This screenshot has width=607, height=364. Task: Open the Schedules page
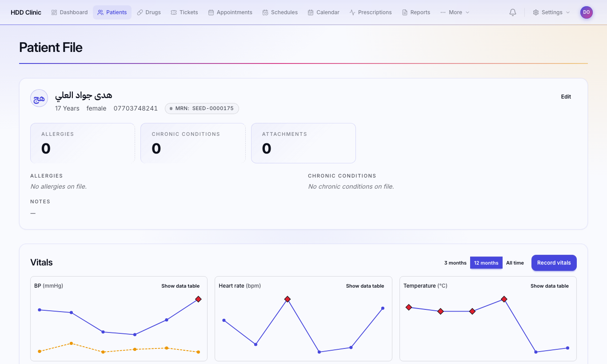[x=280, y=12]
